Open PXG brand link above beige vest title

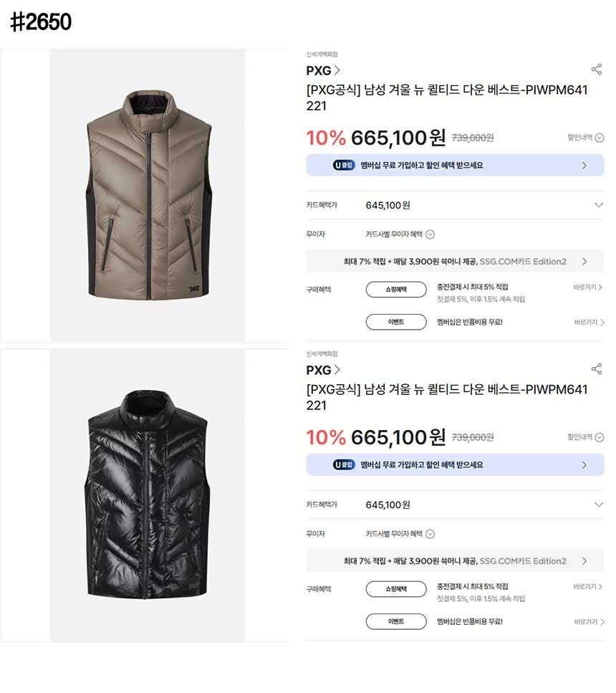point(323,70)
